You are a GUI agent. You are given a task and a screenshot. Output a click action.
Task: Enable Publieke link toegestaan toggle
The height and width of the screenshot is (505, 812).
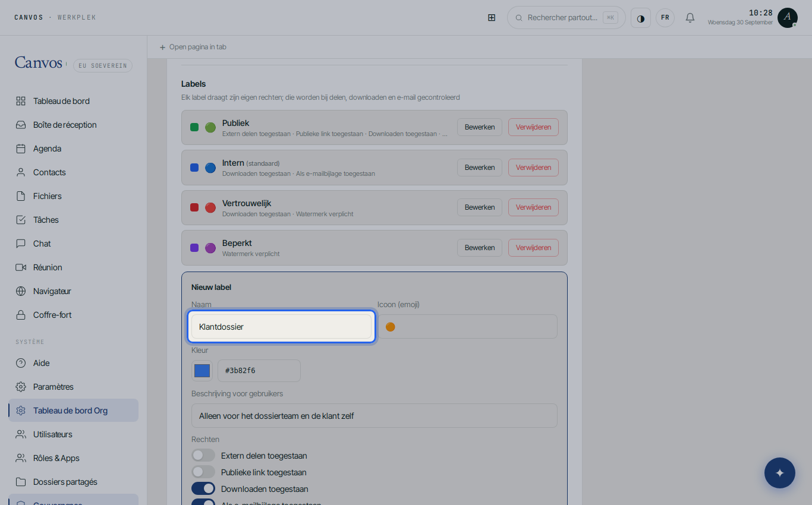tap(203, 472)
